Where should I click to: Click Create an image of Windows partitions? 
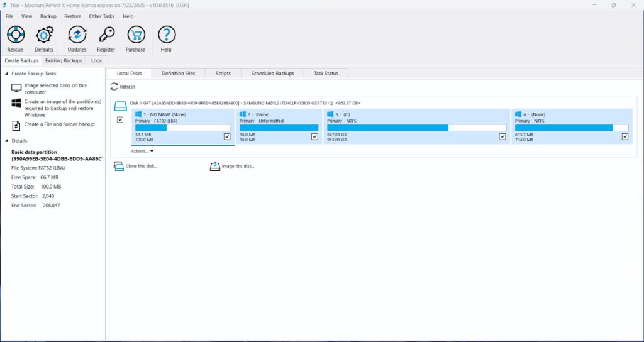point(63,108)
